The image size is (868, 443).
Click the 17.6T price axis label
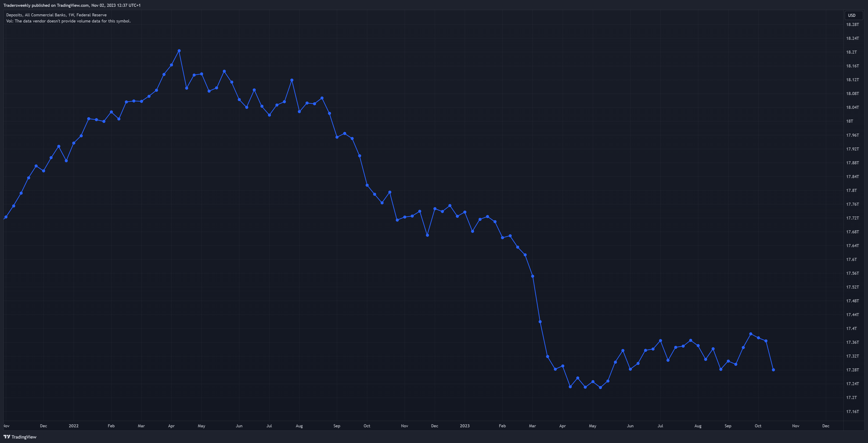pyautogui.click(x=851, y=260)
